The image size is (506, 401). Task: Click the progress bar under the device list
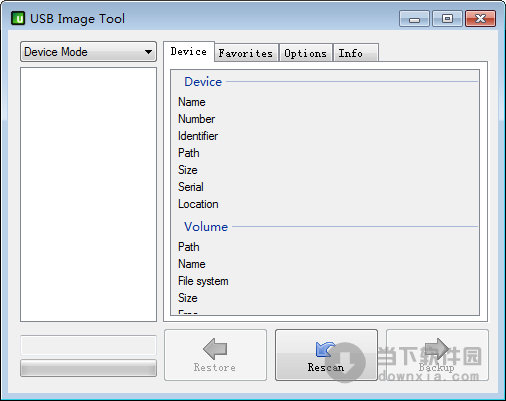point(88,368)
